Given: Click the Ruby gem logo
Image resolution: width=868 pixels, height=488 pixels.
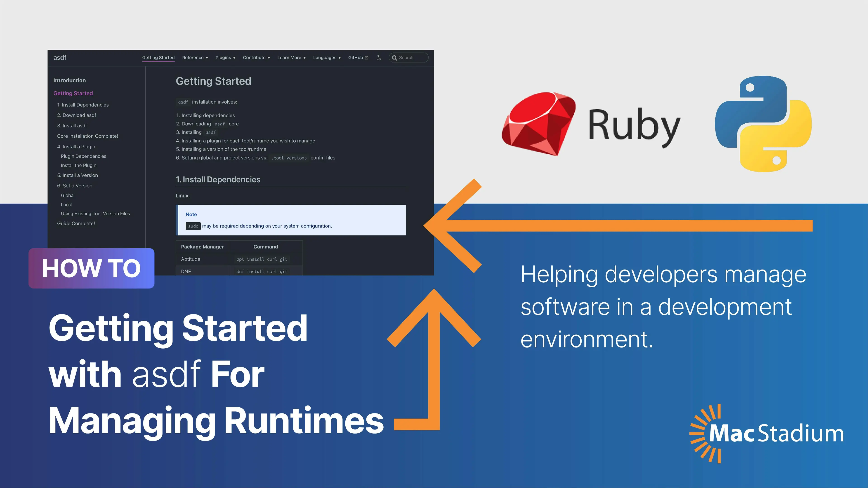Looking at the screenshot, I should (538, 124).
